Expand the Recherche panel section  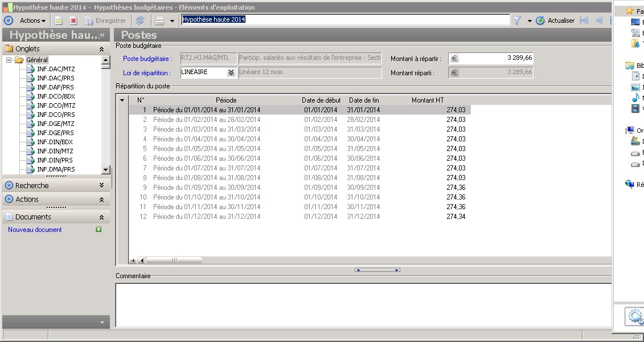click(101, 185)
